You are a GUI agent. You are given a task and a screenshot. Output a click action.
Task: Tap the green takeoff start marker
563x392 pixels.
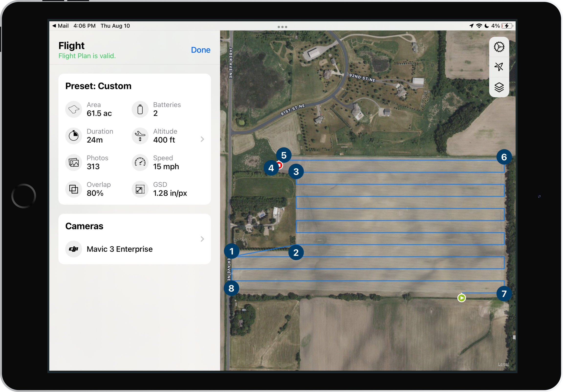tap(461, 298)
